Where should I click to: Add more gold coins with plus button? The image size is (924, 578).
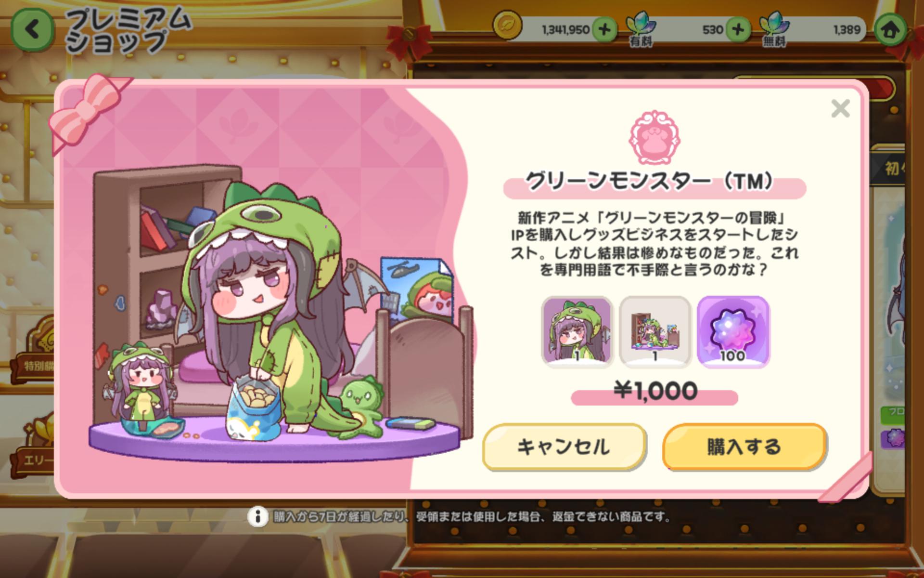(x=604, y=30)
